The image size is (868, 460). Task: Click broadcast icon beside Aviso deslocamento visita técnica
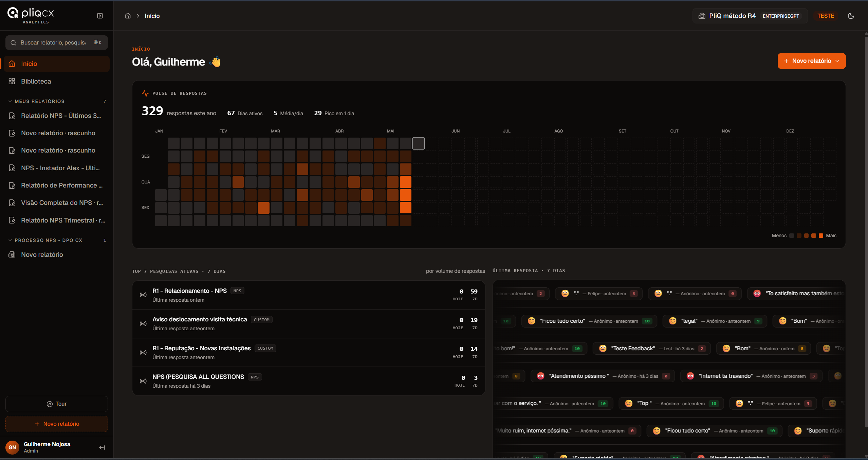click(x=143, y=323)
